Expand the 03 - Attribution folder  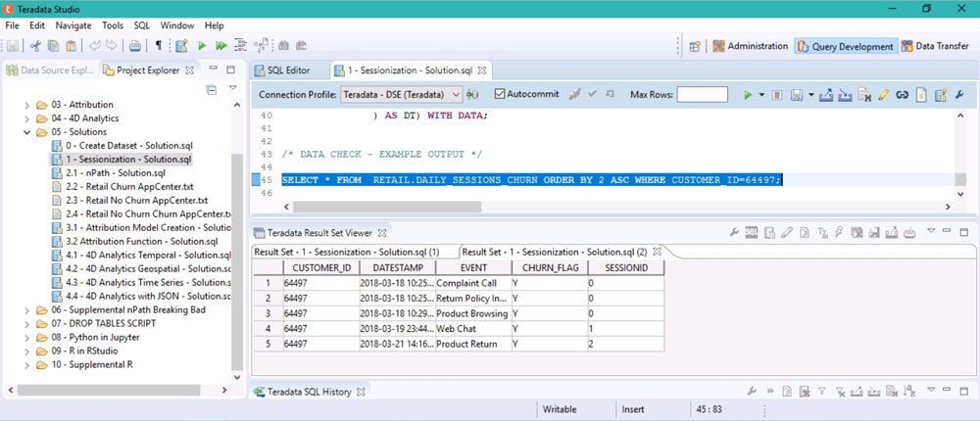point(26,104)
